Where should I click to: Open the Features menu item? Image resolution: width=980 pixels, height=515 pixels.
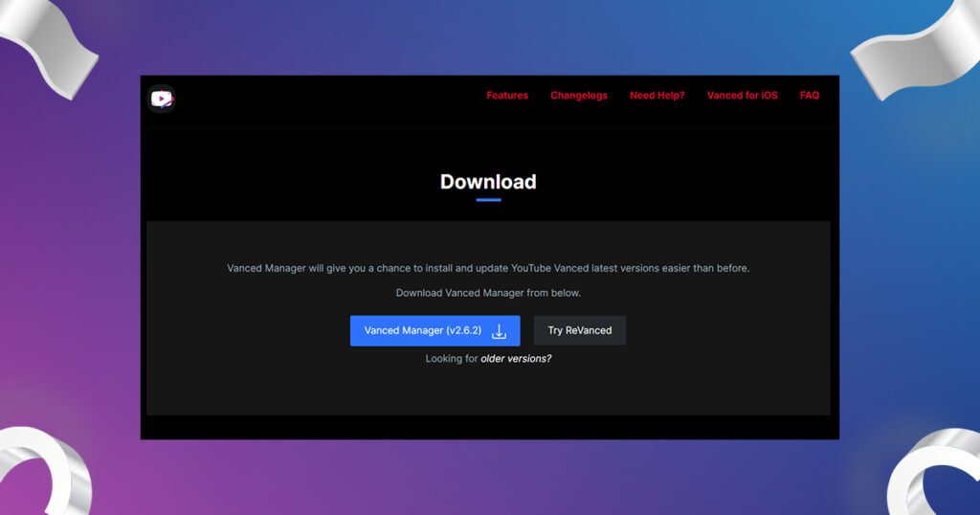507,96
